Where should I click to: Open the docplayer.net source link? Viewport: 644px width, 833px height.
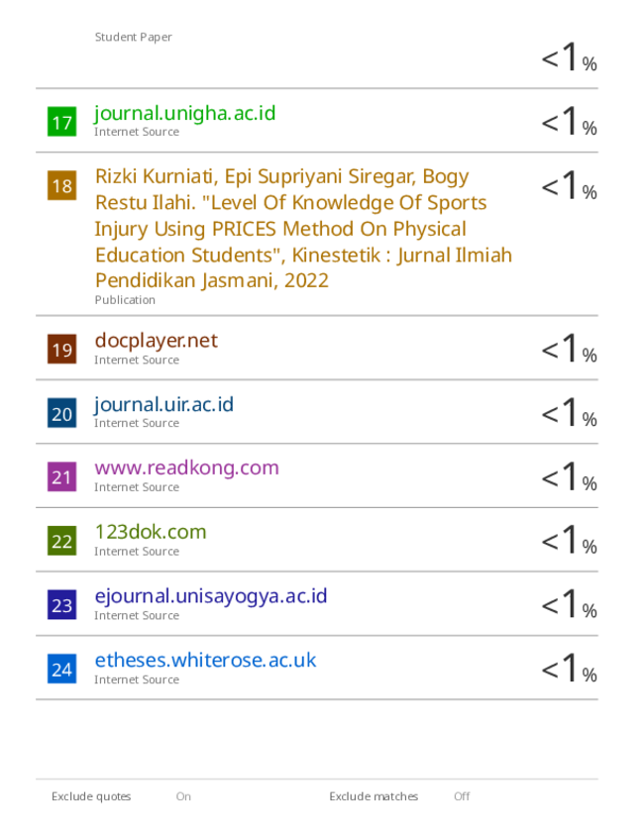157,341
